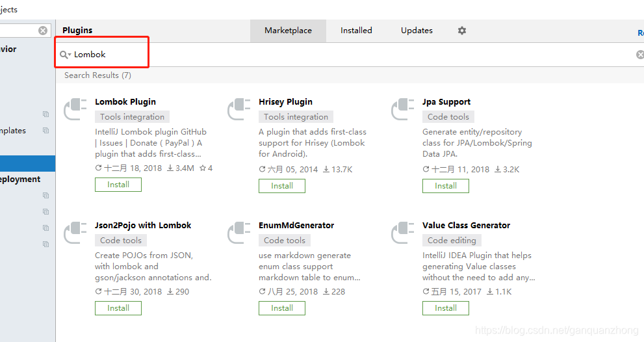Click the Jpa Support plugin icon
The image size is (644, 342).
(403, 109)
